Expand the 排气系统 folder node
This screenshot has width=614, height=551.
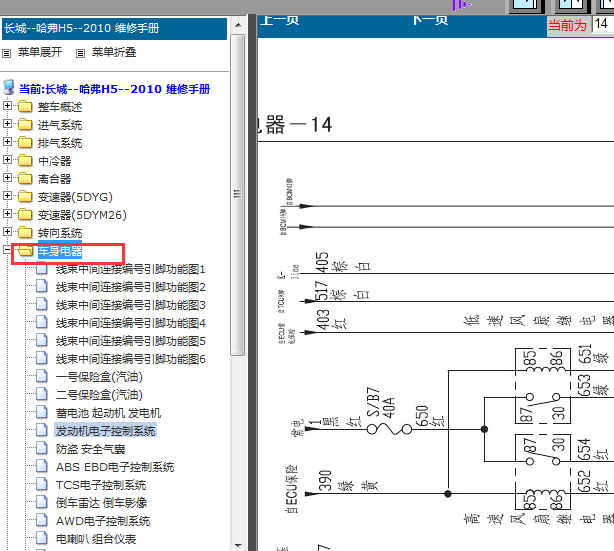coord(7,142)
